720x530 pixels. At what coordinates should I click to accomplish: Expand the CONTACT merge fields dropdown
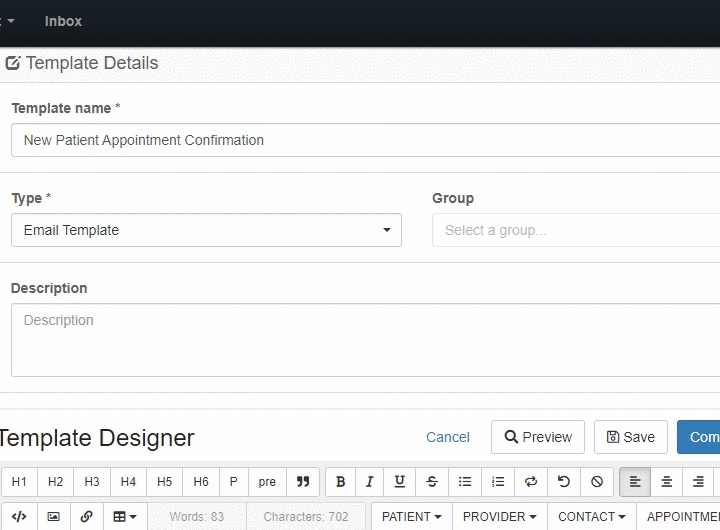pos(592,517)
